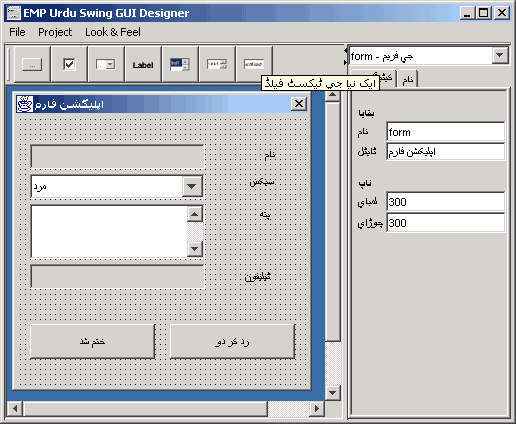Switch to the right-hand properties tab
This screenshot has height=424, width=516.
pos(407,79)
